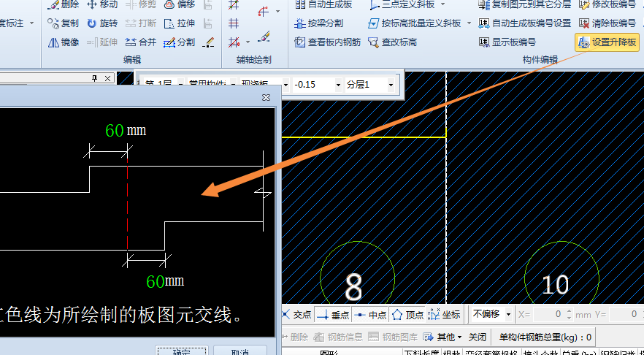644x355 pixels.
Task: Click axis bubble number 10
Action: pos(555,285)
